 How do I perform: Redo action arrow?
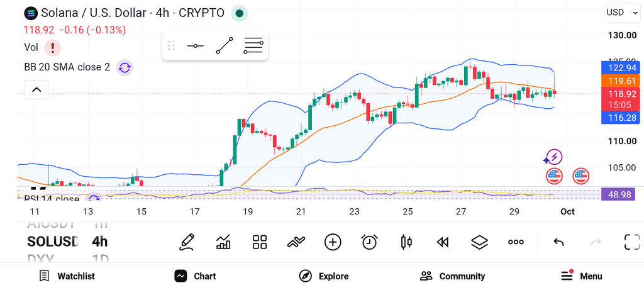[596, 242]
